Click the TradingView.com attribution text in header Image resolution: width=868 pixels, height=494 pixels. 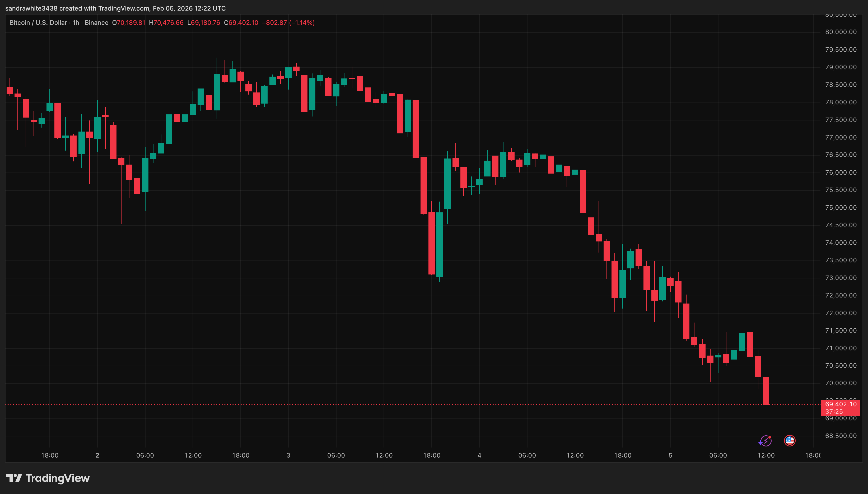[123, 8]
